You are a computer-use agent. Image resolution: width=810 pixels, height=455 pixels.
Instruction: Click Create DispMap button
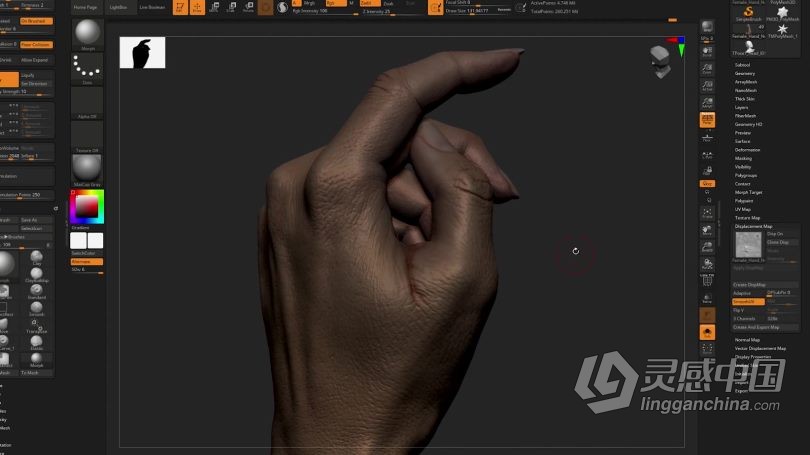point(766,285)
